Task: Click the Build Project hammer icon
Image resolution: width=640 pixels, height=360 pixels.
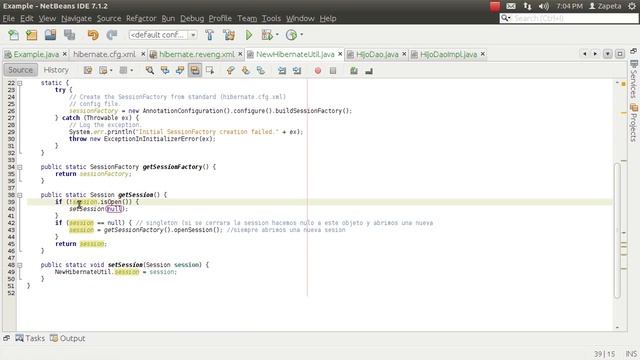Action: (210, 35)
